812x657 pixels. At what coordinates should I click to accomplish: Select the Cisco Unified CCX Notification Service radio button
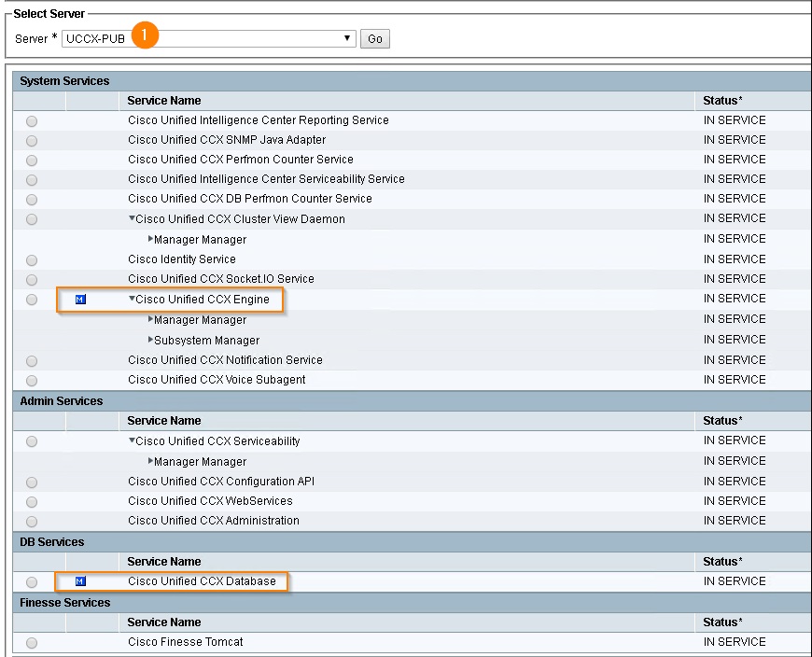[32, 361]
